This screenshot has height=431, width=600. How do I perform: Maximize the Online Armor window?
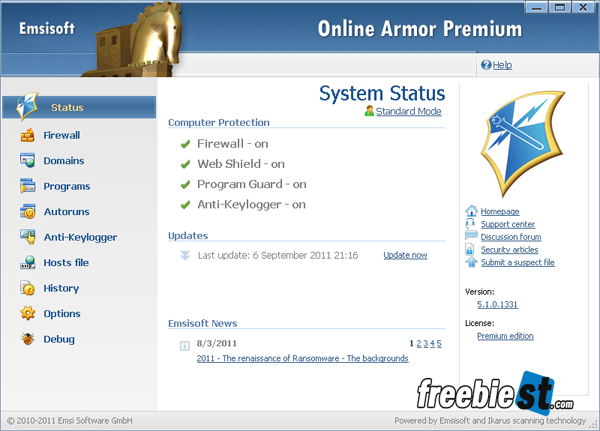[x=560, y=7]
